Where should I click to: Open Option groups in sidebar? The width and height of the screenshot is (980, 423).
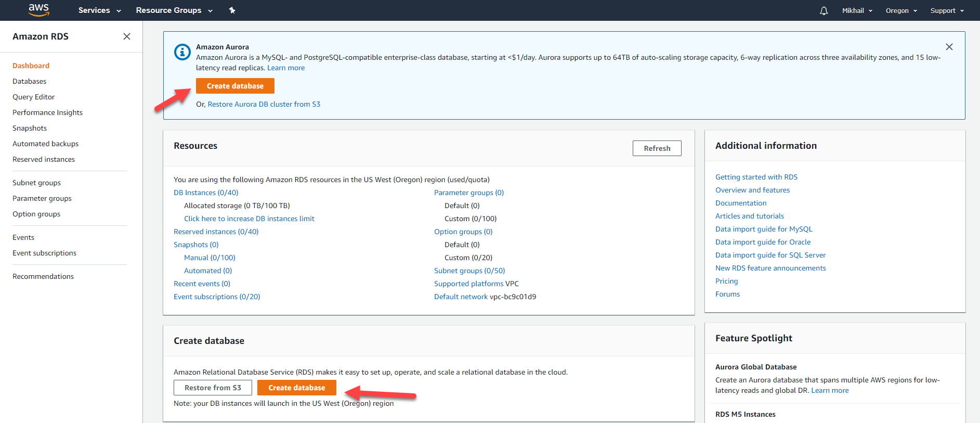click(x=36, y=214)
